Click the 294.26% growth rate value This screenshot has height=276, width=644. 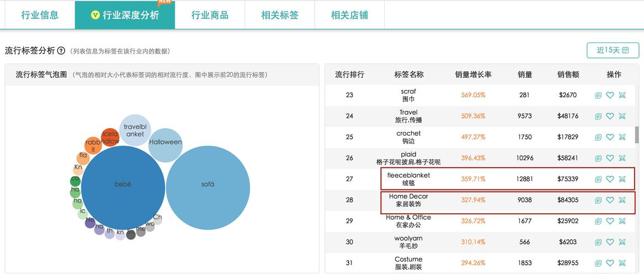(473, 263)
